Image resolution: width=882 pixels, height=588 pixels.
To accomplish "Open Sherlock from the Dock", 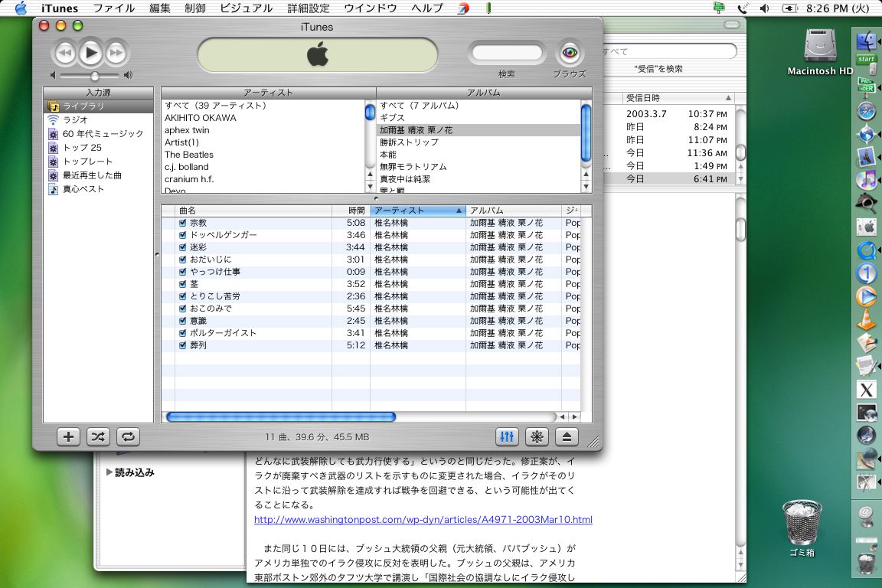I will [x=866, y=202].
